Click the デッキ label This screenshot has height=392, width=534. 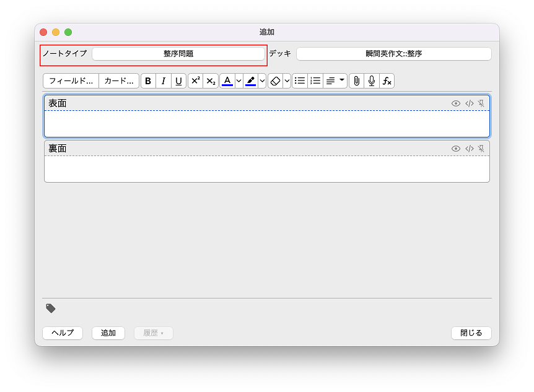click(x=280, y=53)
